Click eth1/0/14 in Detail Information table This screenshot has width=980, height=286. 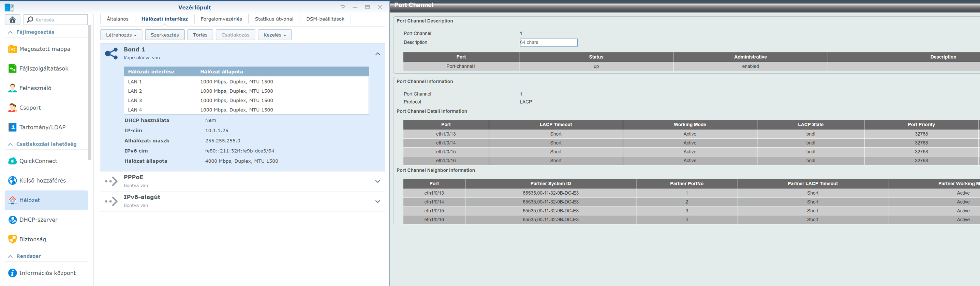pyautogui.click(x=446, y=143)
